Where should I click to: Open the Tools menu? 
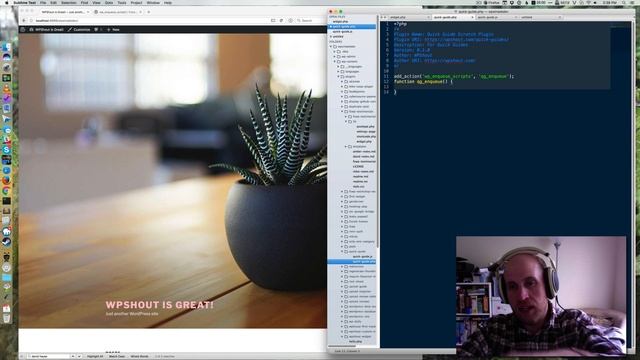tap(122, 2)
